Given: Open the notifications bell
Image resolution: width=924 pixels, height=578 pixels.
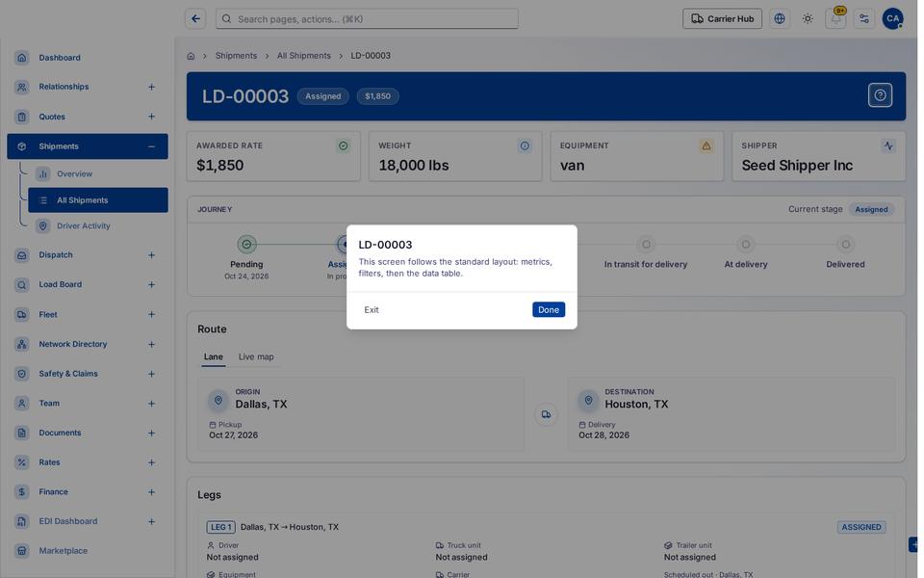Looking at the screenshot, I should (835, 19).
